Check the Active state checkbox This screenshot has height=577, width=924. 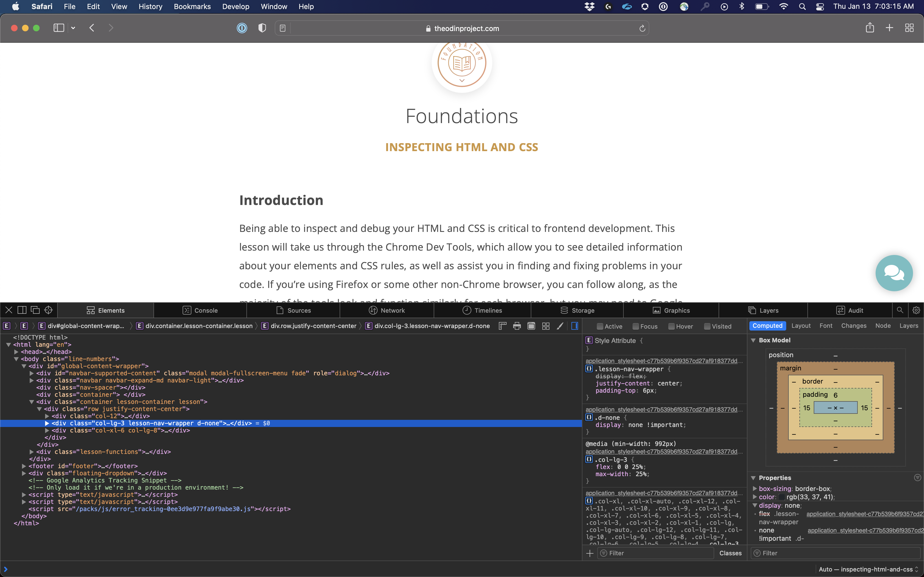pyautogui.click(x=599, y=326)
